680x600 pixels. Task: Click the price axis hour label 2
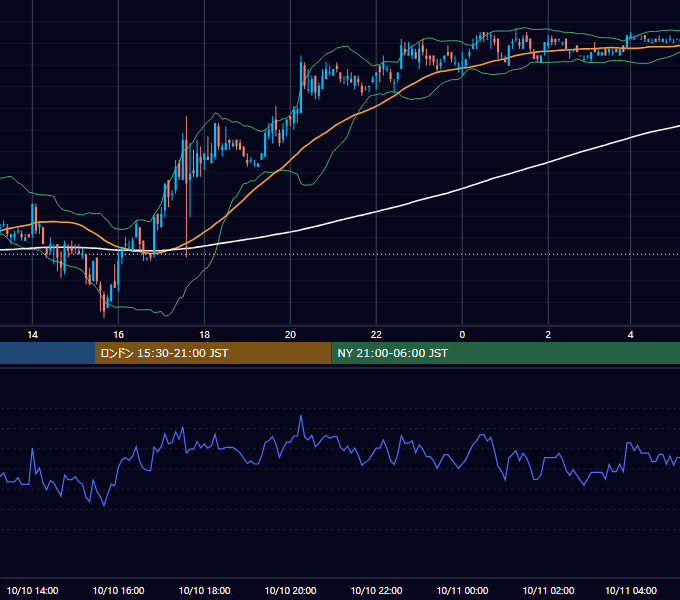[x=548, y=334]
